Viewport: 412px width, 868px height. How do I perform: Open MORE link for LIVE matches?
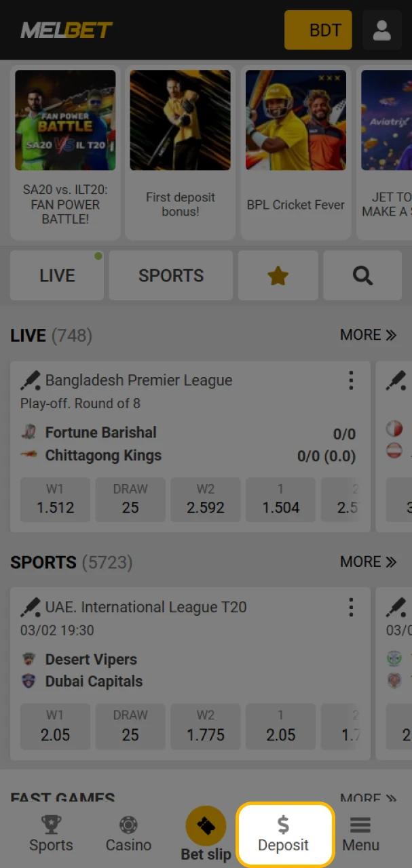click(368, 334)
